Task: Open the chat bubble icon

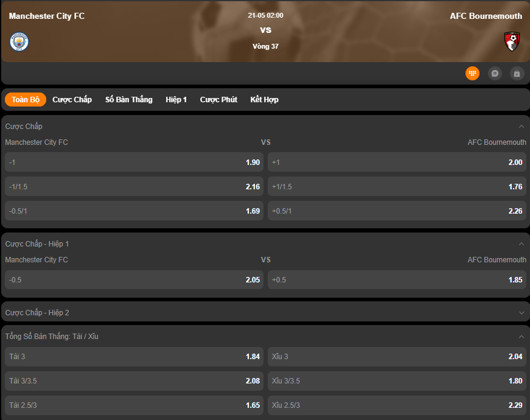Action: (x=495, y=73)
